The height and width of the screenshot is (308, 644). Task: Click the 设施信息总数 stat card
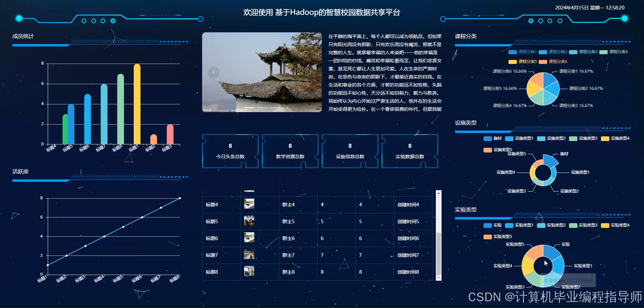(350, 151)
